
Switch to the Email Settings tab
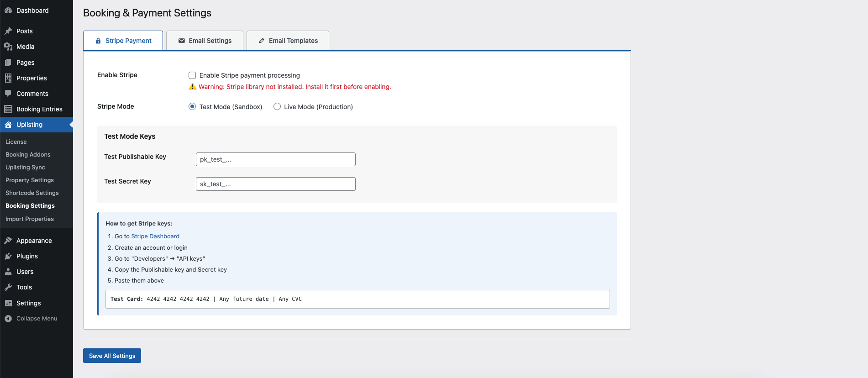point(205,41)
